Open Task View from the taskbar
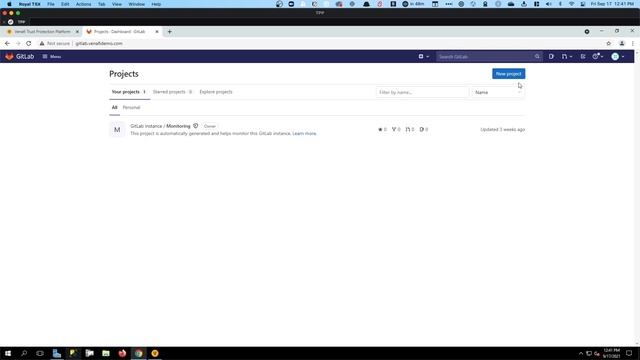Image resolution: width=640 pixels, height=360 pixels. (40, 353)
